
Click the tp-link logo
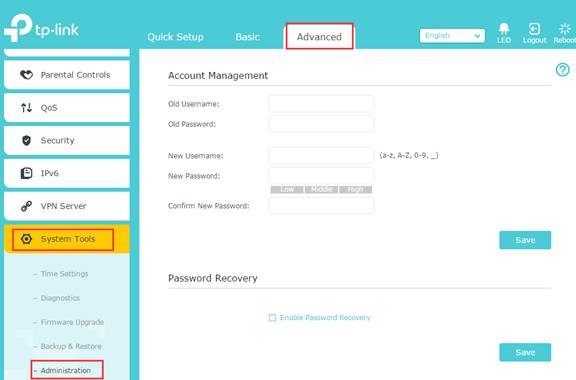41,28
